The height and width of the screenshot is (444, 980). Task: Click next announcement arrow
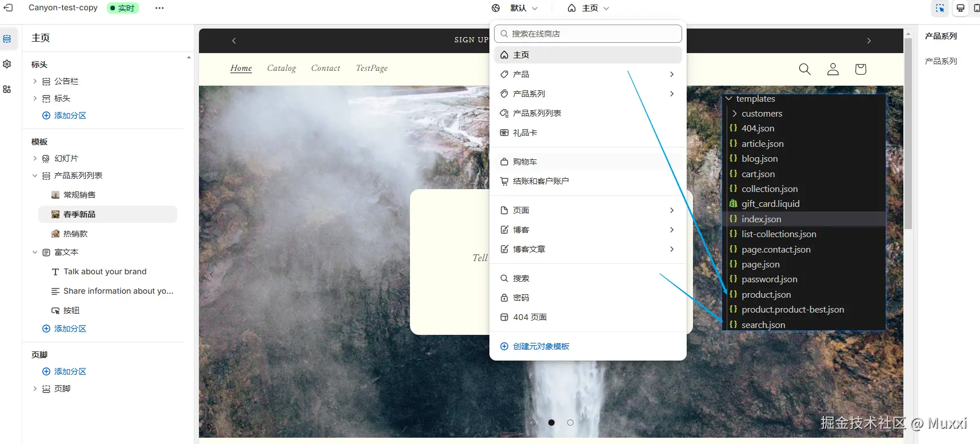tap(869, 41)
